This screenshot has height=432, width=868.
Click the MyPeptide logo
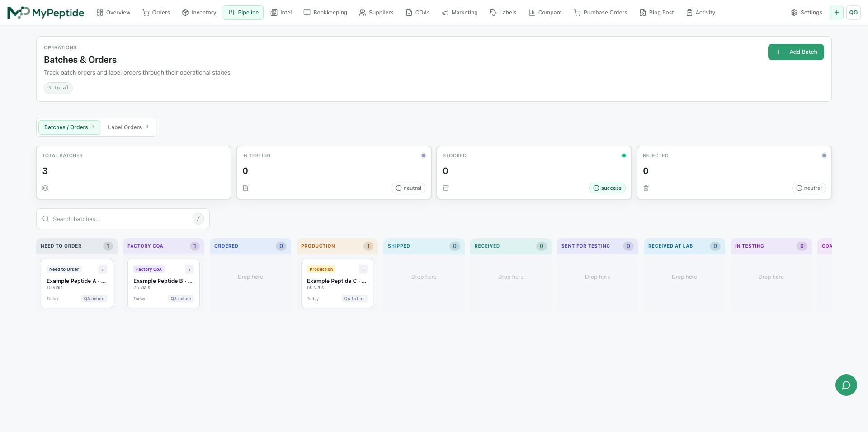46,13
